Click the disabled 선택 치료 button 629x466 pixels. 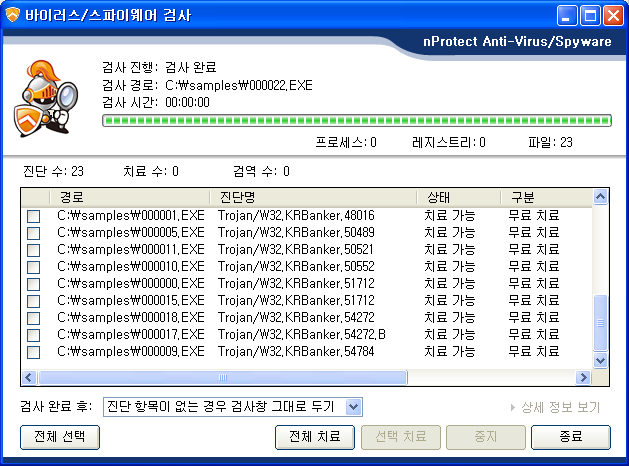point(401,437)
